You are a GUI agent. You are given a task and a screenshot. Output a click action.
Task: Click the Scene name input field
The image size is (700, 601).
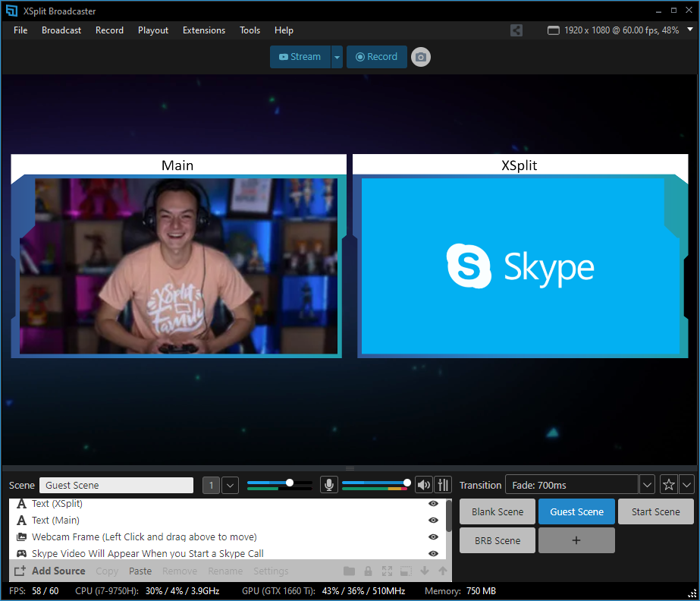116,485
